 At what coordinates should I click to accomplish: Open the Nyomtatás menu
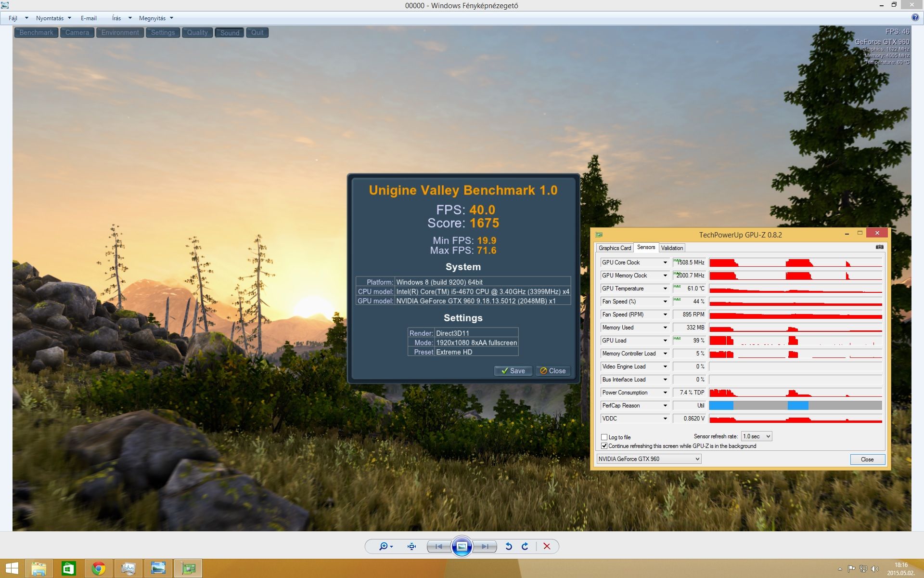click(x=53, y=18)
